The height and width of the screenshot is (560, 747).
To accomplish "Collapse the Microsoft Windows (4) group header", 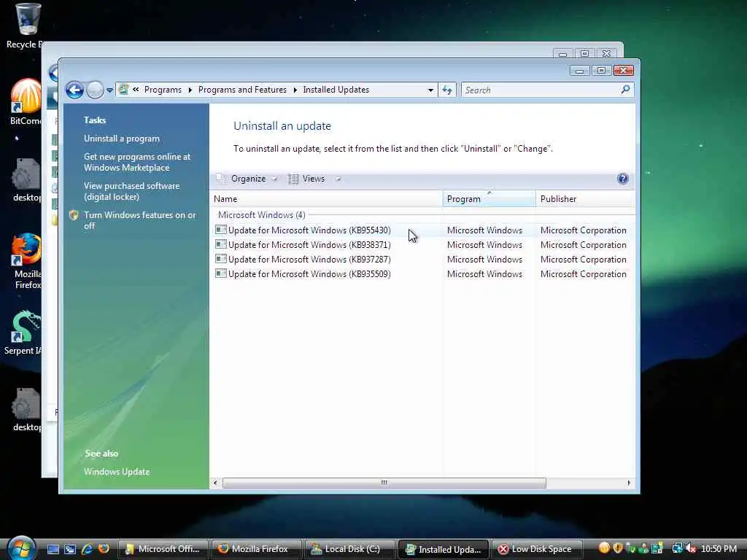I will [x=262, y=215].
